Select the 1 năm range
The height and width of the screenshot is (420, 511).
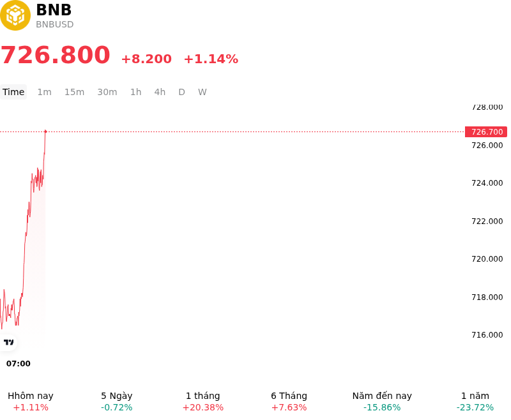[x=475, y=401]
